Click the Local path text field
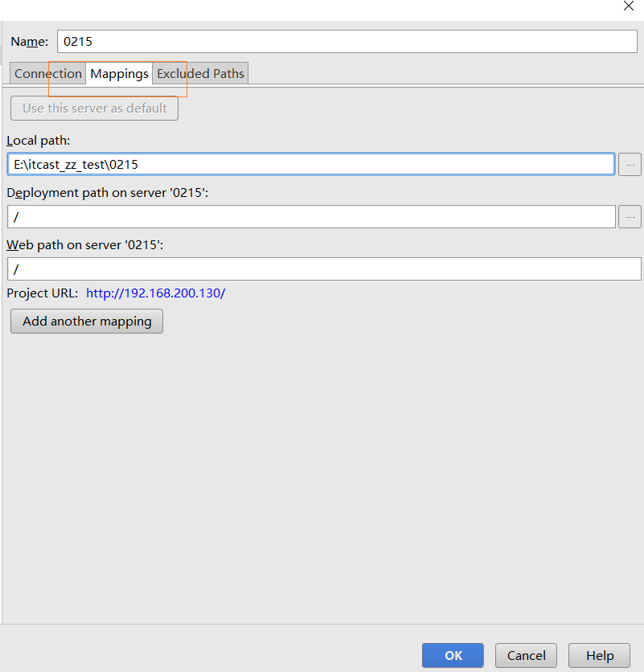The image size is (644, 672). click(312, 164)
